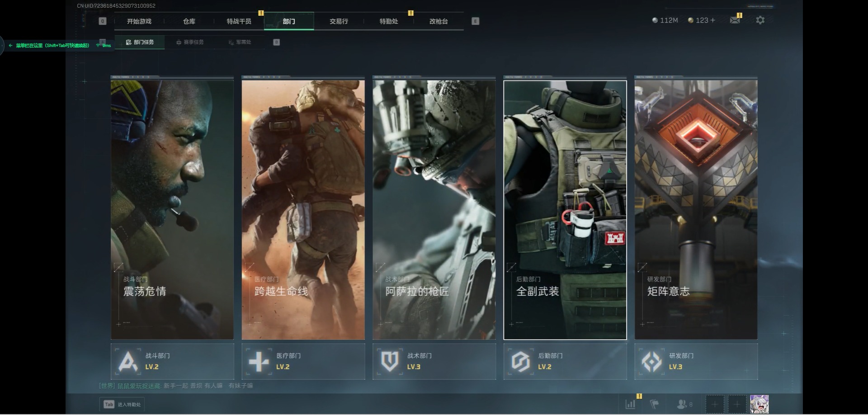Click the 研发部门 diamond emblem icon

coord(651,361)
